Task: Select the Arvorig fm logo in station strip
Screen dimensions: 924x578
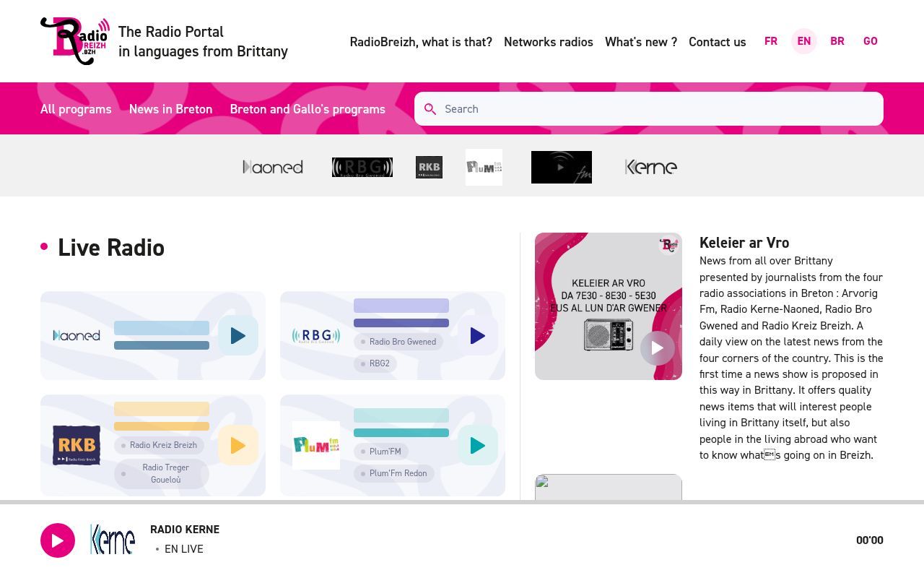Action: click(x=562, y=168)
